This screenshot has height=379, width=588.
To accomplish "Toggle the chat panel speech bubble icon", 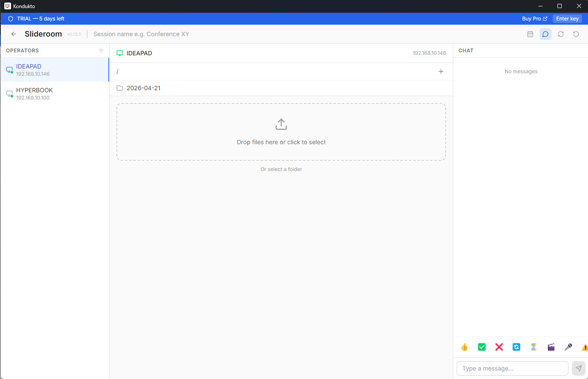I will pyautogui.click(x=546, y=34).
